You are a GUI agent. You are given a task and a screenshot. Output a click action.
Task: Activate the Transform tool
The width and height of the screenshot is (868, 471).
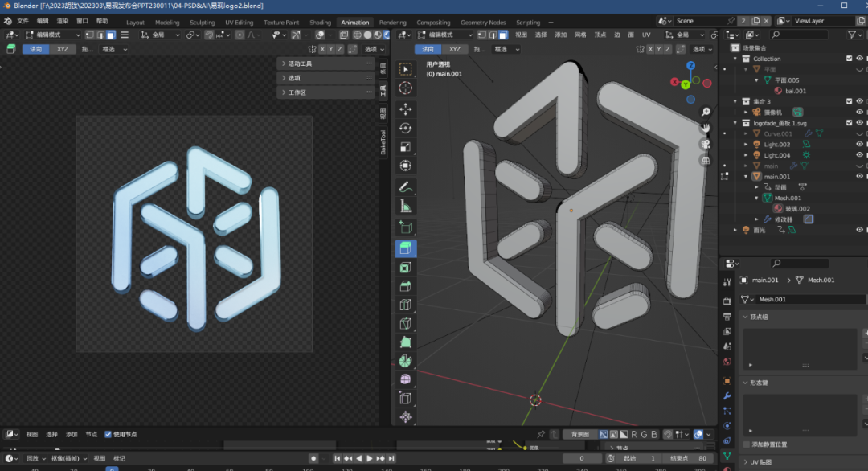click(x=406, y=166)
